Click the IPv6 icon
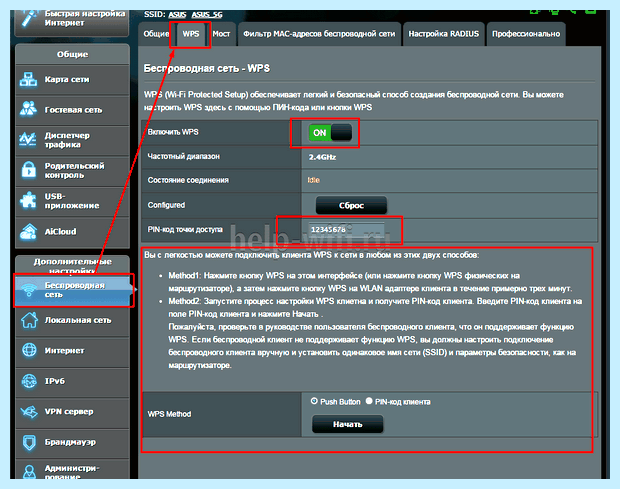 tap(29, 381)
